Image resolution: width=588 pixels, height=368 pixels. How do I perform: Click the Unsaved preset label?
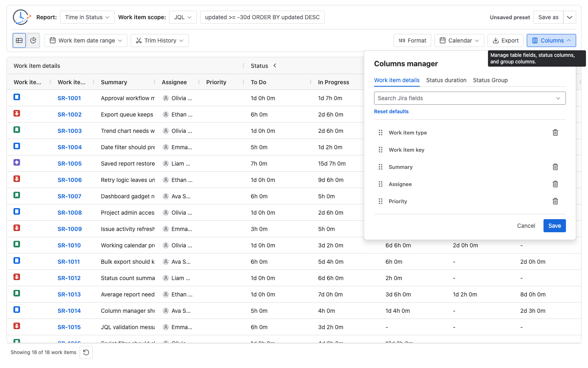tap(510, 17)
